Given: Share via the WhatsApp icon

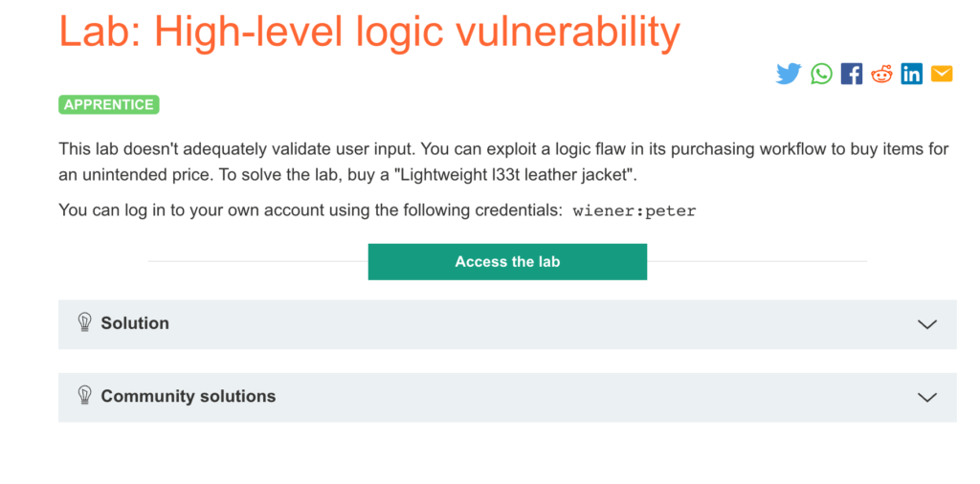Looking at the screenshot, I should pyautogui.click(x=821, y=74).
